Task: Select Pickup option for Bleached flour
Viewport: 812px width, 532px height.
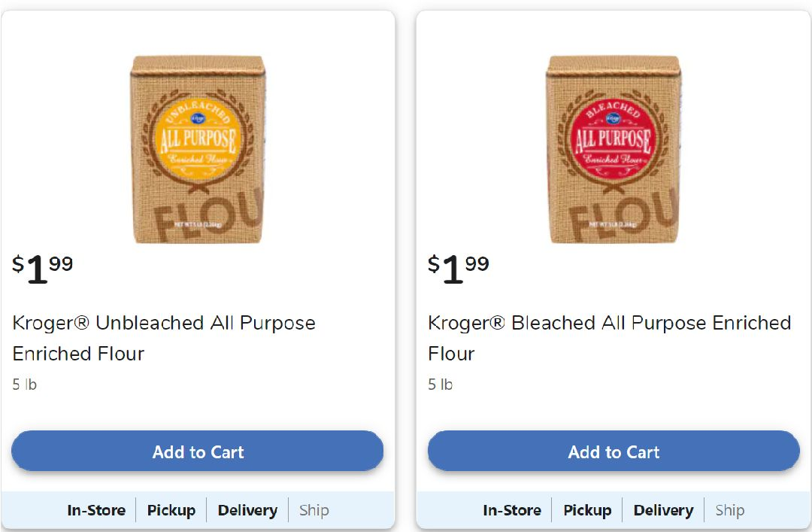Action: pos(587,510)
